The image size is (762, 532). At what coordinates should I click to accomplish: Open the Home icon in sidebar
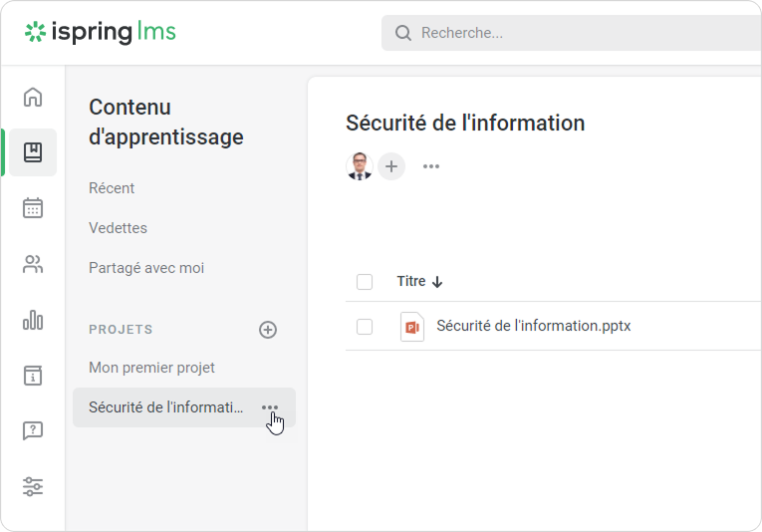[33, 97]
